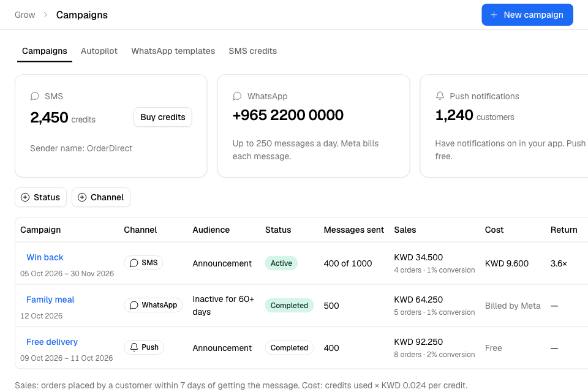Click the Billed by Meta cost cell
The image size is (588, 392).
pos(513,306)
